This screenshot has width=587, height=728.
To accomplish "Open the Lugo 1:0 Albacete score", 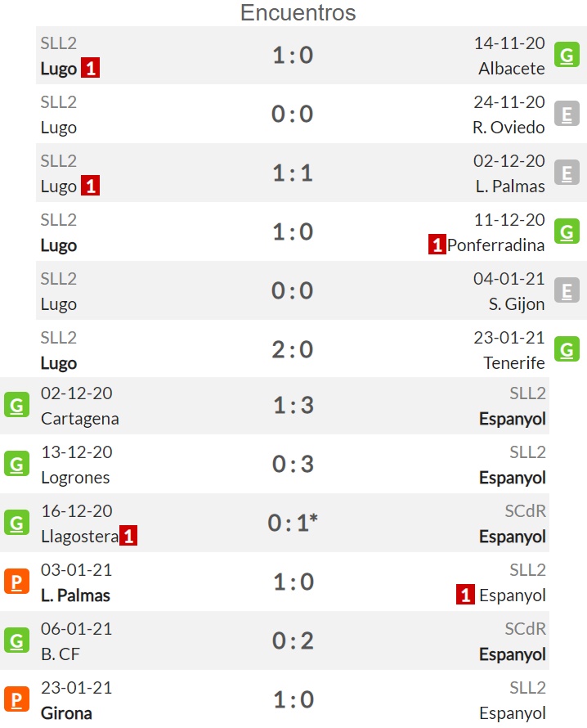I will tap(293, 56).
